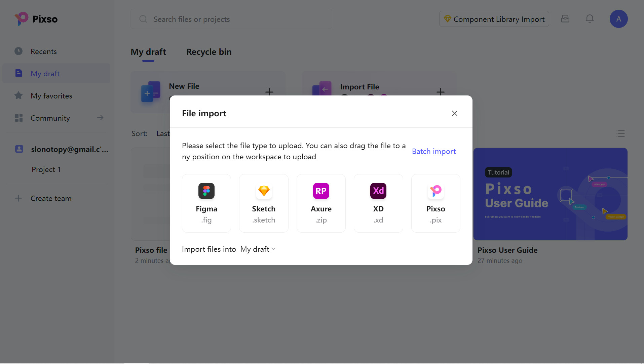This screenshot has height=364, width=644.
Task: Click the Pixso User Guide title
Action: tap(507, 250)
